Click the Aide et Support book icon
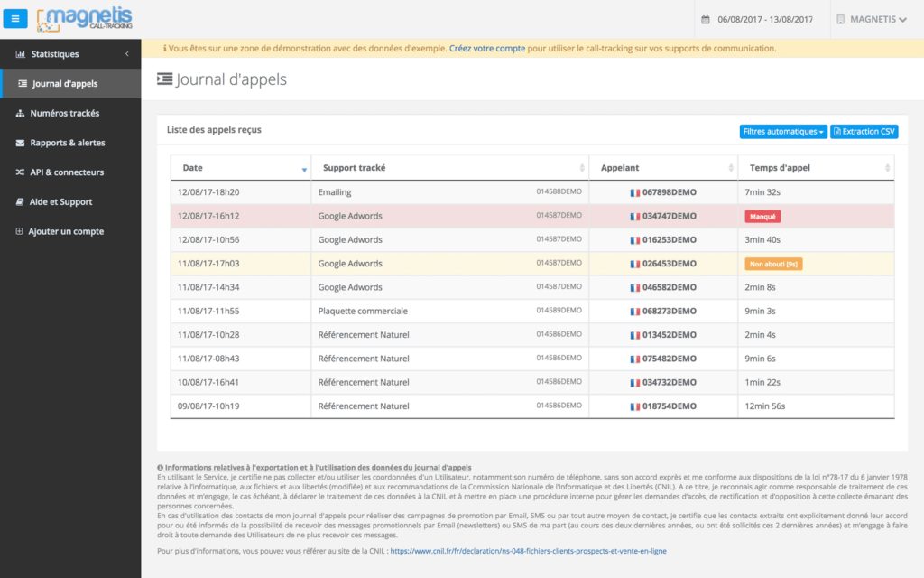The width and height of the screenshot is (924, 578). pyautogui.click(x=20, y=201)
